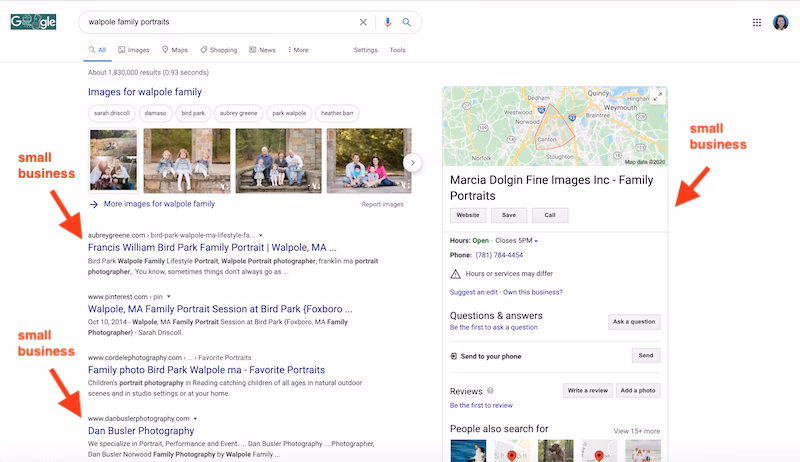Click the microphone voice search icon

click(x=387, y=22)
